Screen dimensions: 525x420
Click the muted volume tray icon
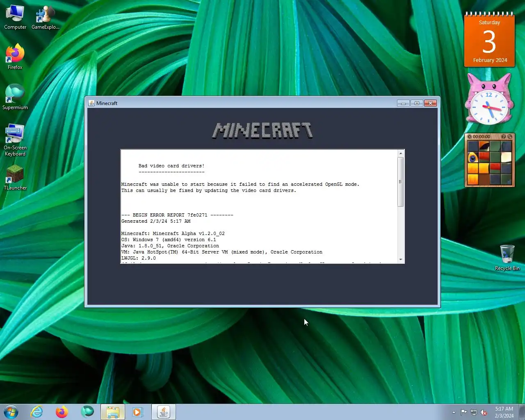(484, 412)
